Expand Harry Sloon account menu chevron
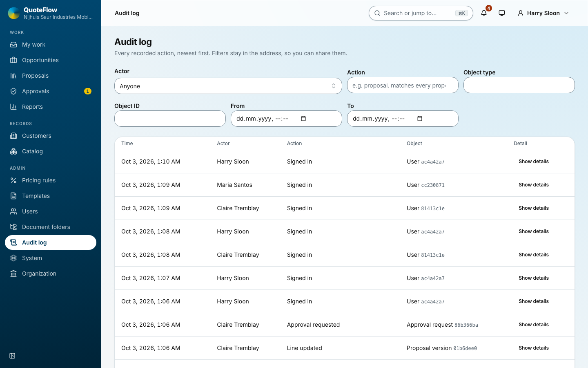 (566, 13)
